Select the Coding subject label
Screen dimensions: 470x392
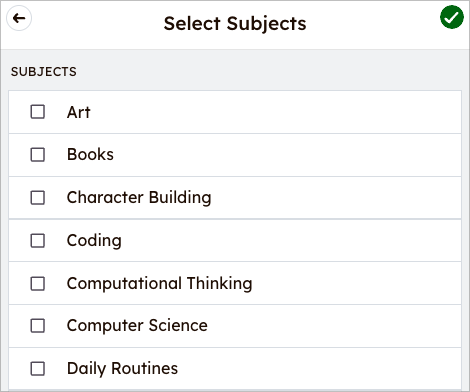pos(94,241)
